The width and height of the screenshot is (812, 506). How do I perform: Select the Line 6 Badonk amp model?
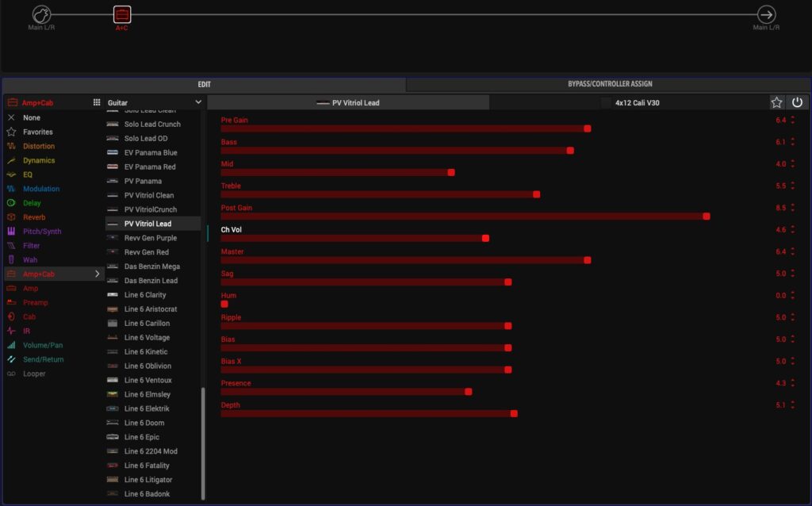147,494
